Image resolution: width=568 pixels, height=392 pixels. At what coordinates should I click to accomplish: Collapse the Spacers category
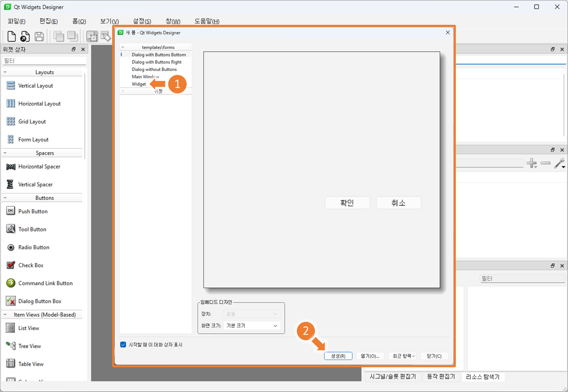coord(5,153)
